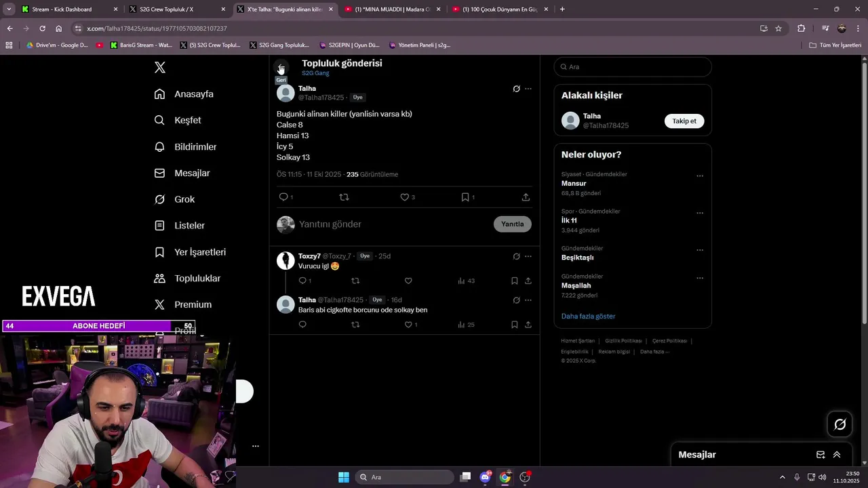Open more options on Talha's 16d reply
The width and height of the screenshot is (868, 488).
pyautogui.click(x=528, y=300)
